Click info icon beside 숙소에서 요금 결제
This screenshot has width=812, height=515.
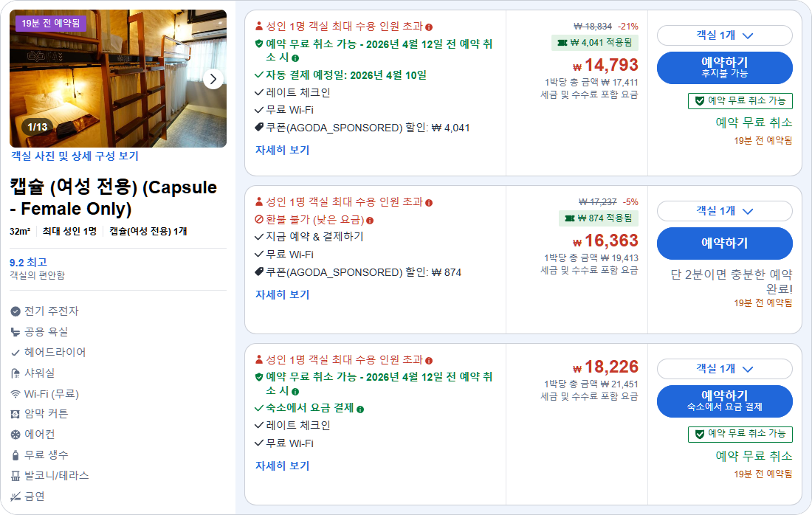pyautogui.click(x=360, y=409)
